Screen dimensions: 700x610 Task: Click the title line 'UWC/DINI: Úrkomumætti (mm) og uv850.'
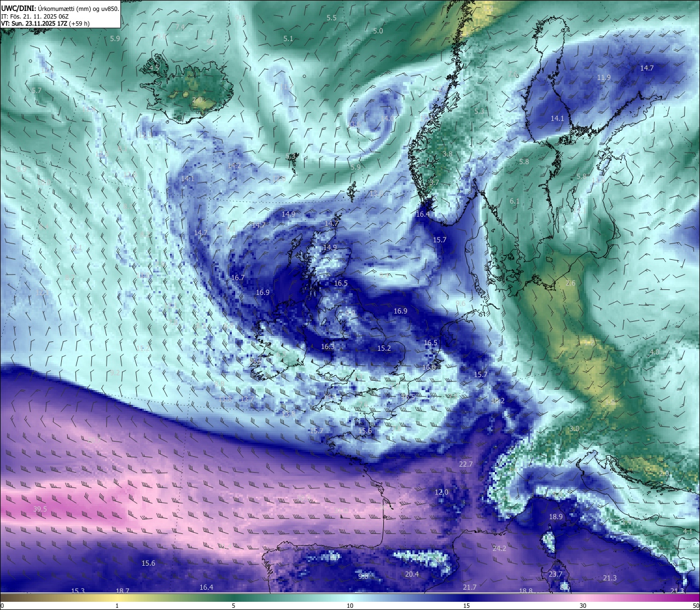tap(60, 9)
